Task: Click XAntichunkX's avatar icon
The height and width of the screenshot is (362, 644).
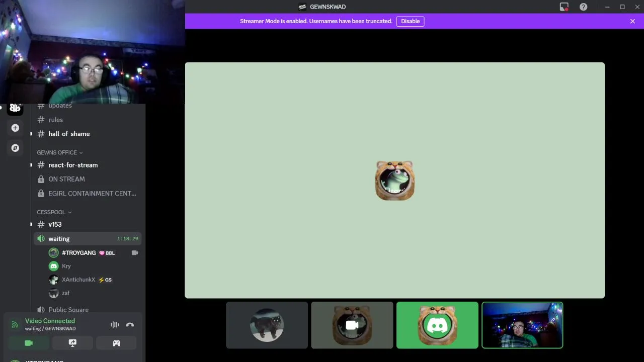Action: tap(53, 280)
